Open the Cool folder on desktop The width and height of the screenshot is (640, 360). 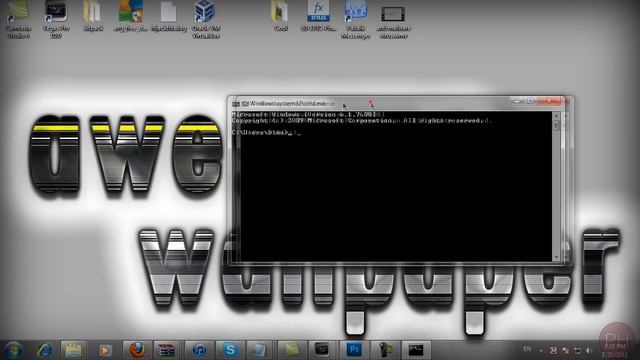point(280,16)
